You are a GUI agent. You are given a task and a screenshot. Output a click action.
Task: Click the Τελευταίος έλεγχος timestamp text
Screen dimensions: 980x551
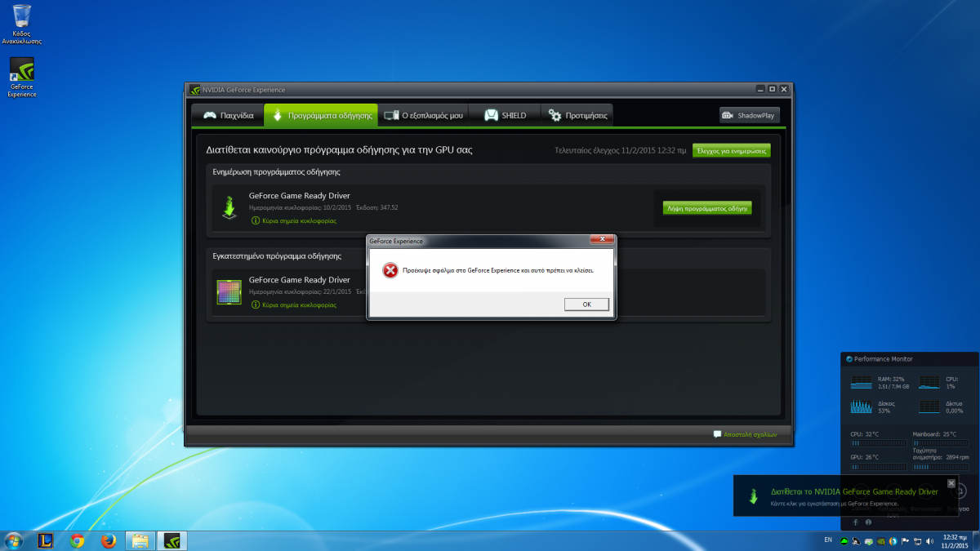(x=621, y=150)
